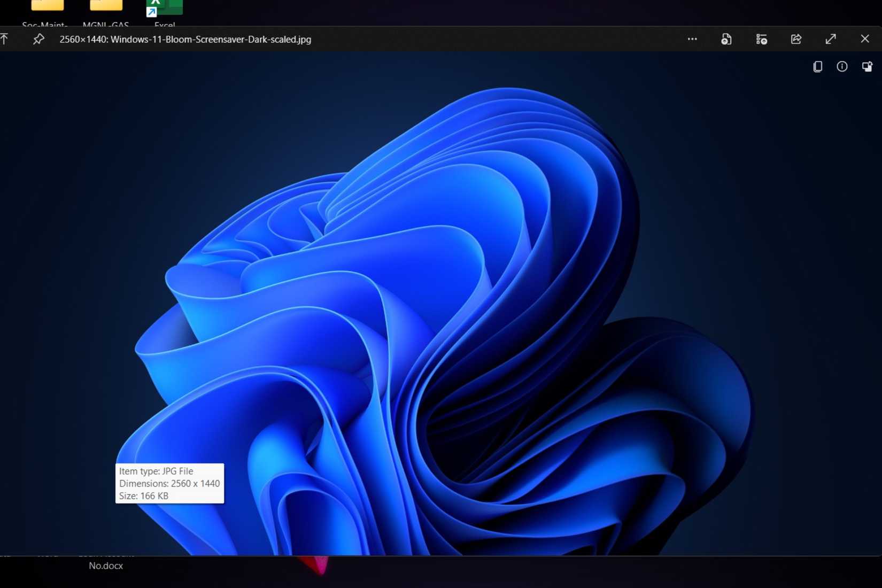This screenshot has height=588, width=882.
Task: Select the Soc-Maint folder on the desktop
Action: point(45,13)
